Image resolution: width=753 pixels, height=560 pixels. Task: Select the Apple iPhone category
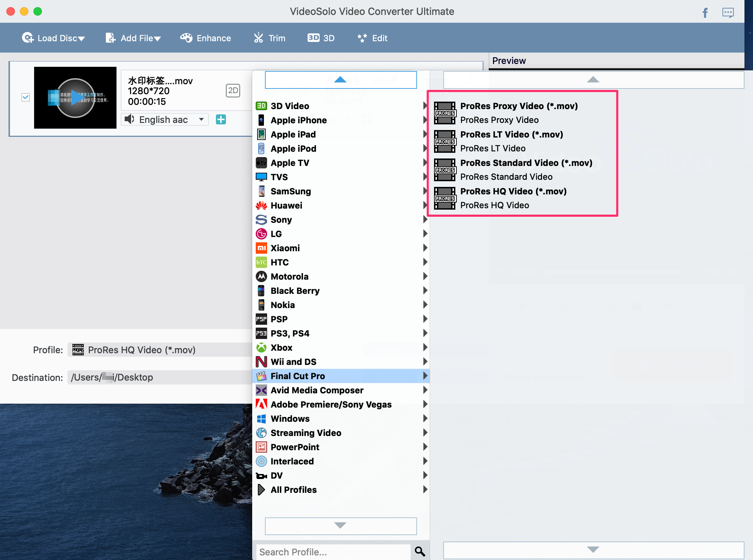point(341,120)
